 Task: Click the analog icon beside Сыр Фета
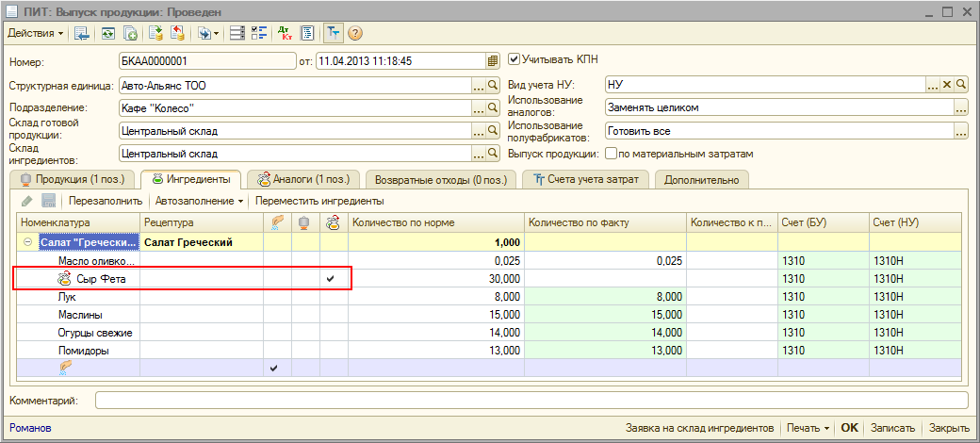click(x=64, y=279)
